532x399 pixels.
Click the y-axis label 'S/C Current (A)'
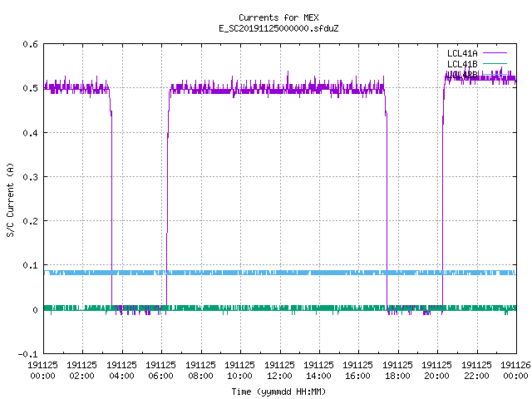coord(10,200)
